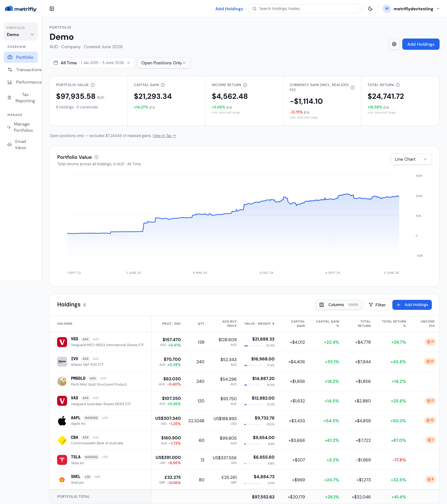Click the metrifly logo
Viewport: 447px width, 504px height.
point(21,9)
